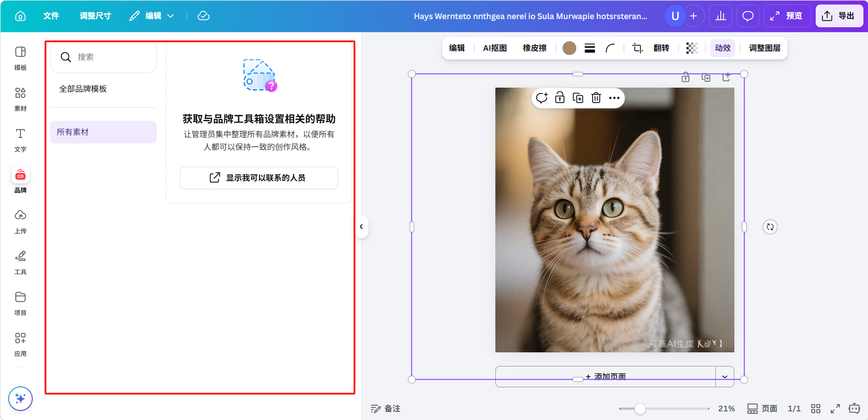This screenshot has width=868, height=420.
Task: Toggle the 备注 notes panel
Action: (385, 409)
